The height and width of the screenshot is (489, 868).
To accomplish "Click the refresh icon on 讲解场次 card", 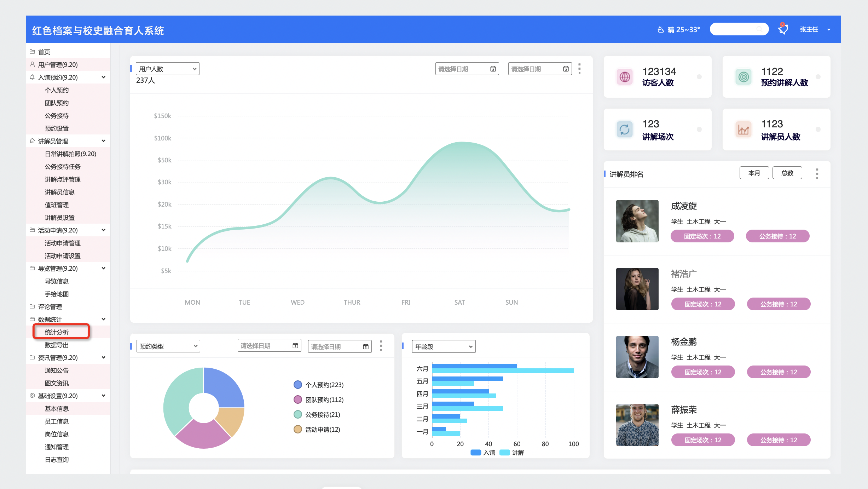I will pos(625,130).
